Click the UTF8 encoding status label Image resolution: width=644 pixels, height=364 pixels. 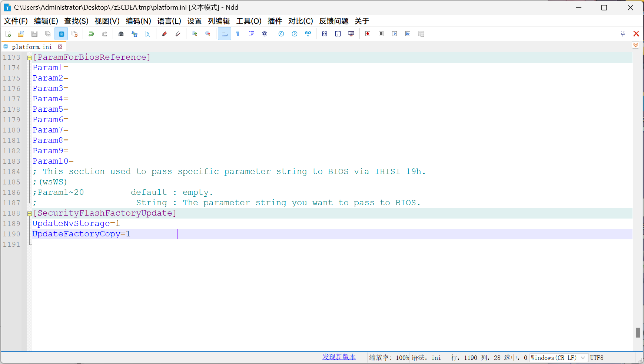[597, 358]
